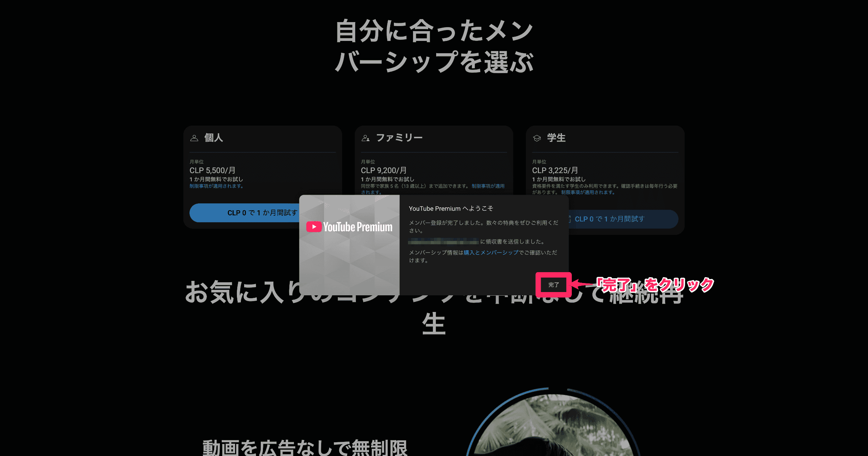This screenshot has height=456, width=868.
Task: Click the person icon beside 個人
Action: [194, 138]
